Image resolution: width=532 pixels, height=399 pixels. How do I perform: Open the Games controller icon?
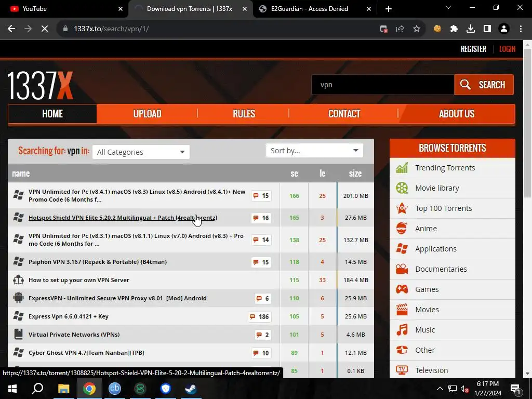[402, 289]
